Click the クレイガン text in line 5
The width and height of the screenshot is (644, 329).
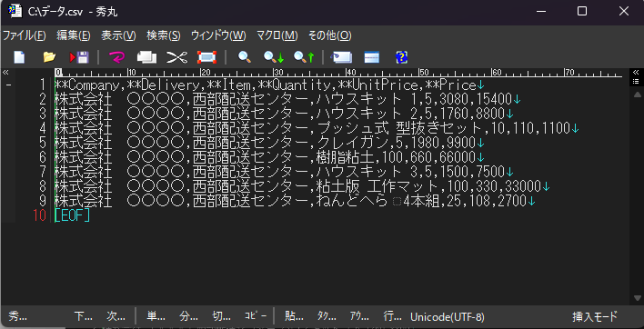pos(352,143)
